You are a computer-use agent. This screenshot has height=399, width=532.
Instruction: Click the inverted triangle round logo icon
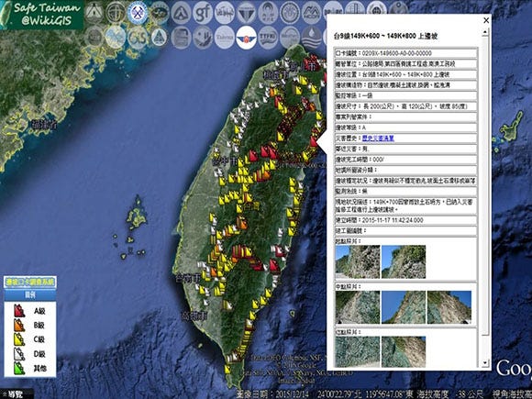(247, 13)
